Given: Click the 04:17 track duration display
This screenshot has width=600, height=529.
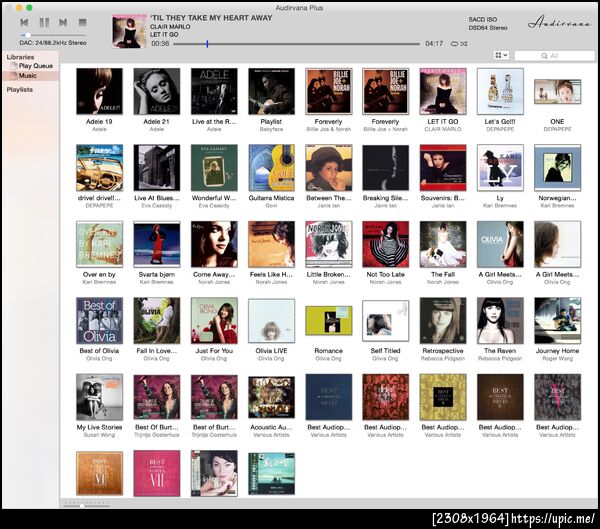Looking at the screenshot, I should pos(434,44).
